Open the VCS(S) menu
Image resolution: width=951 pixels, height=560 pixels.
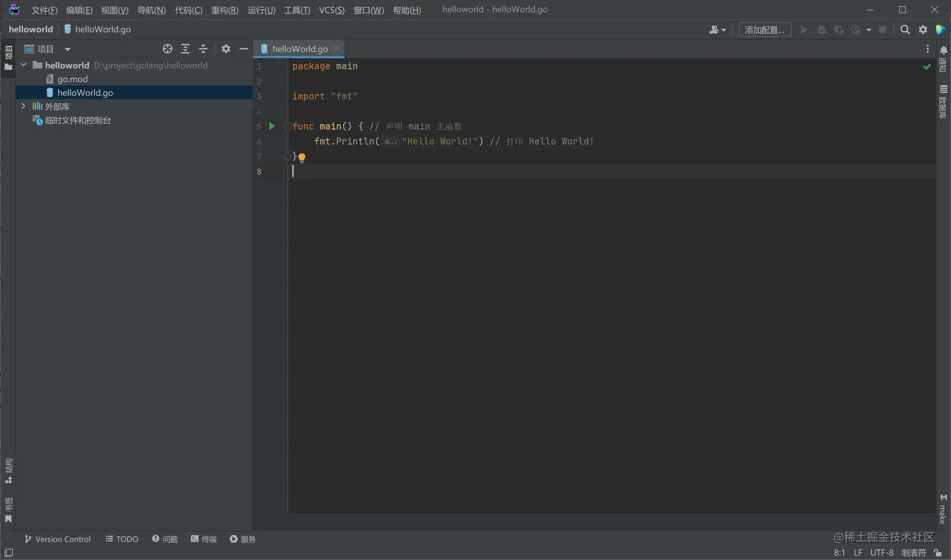(331, 10)
